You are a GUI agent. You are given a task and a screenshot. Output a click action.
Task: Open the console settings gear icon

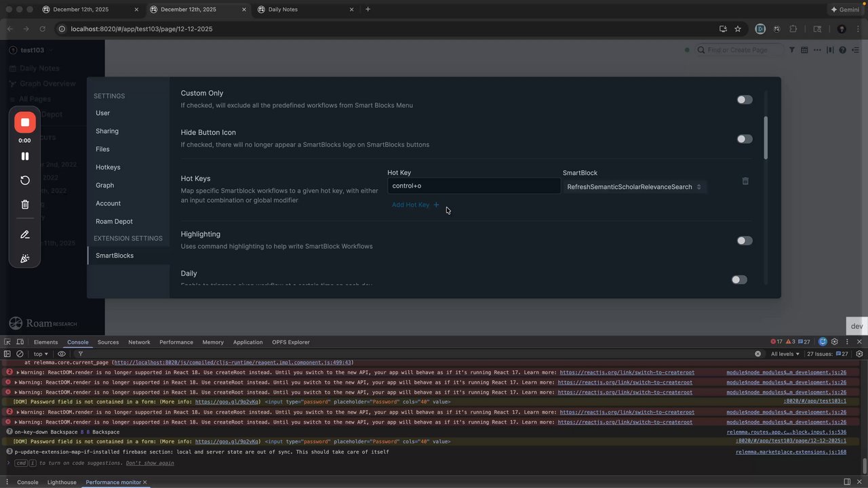(859, 354)
